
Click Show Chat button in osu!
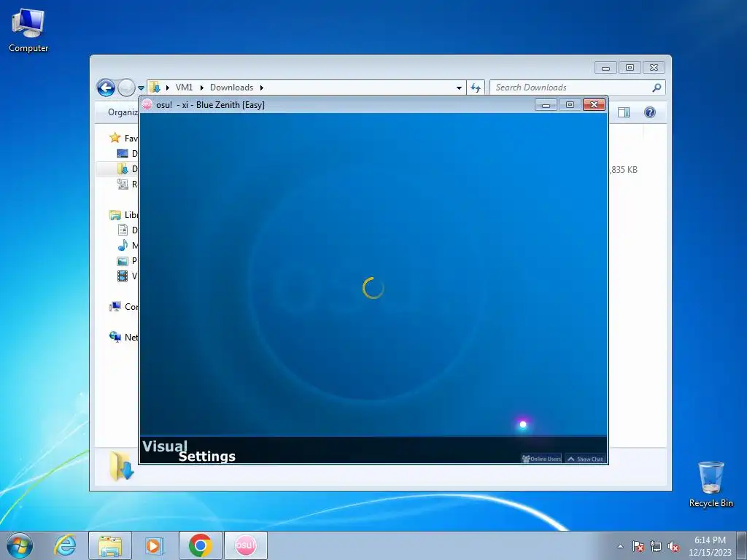click(585, 459)
